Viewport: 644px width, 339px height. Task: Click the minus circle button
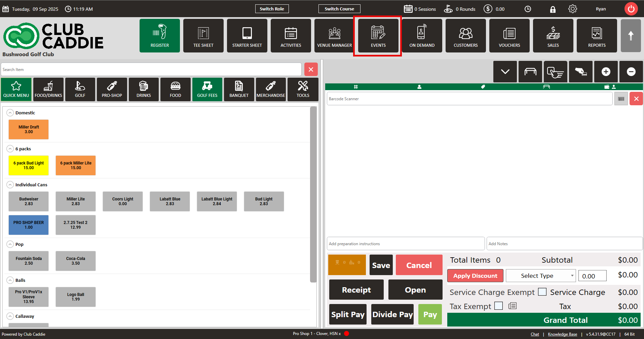point(631,72)
